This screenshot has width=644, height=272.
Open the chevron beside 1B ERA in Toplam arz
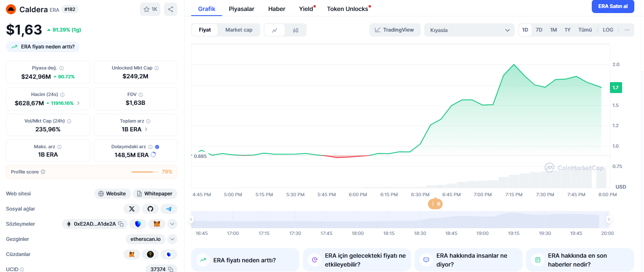coord(146,129)
